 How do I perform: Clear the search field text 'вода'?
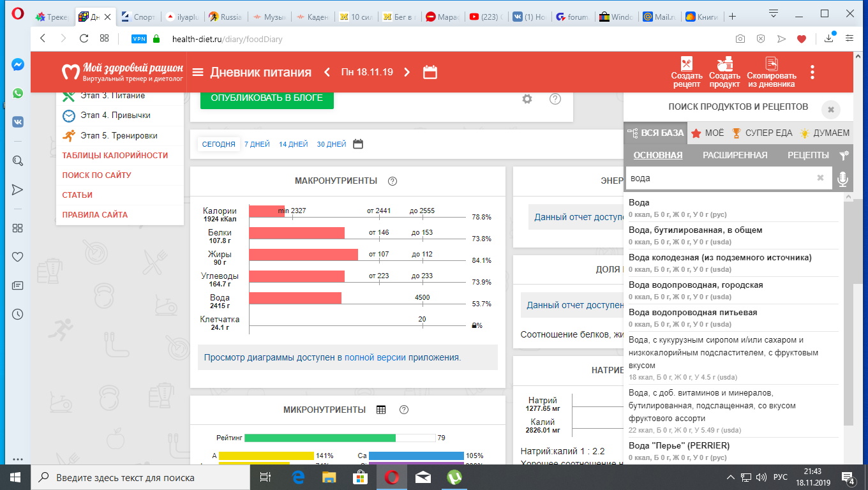[x=821, y=178]
